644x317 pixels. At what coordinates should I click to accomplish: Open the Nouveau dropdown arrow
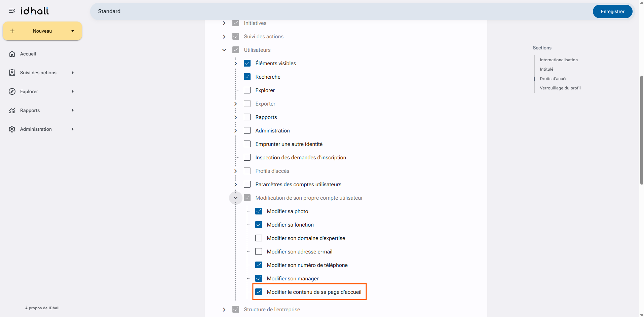point(73,31)
